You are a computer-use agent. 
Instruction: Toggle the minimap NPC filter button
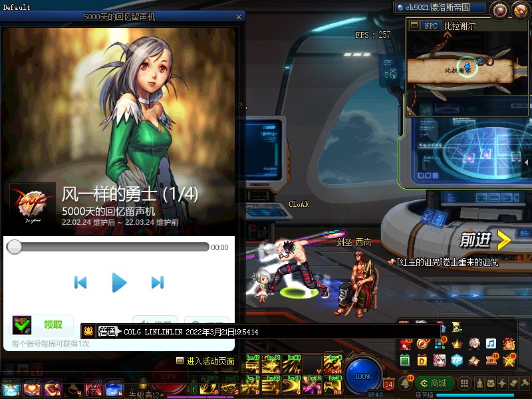[x=430, y=26]
